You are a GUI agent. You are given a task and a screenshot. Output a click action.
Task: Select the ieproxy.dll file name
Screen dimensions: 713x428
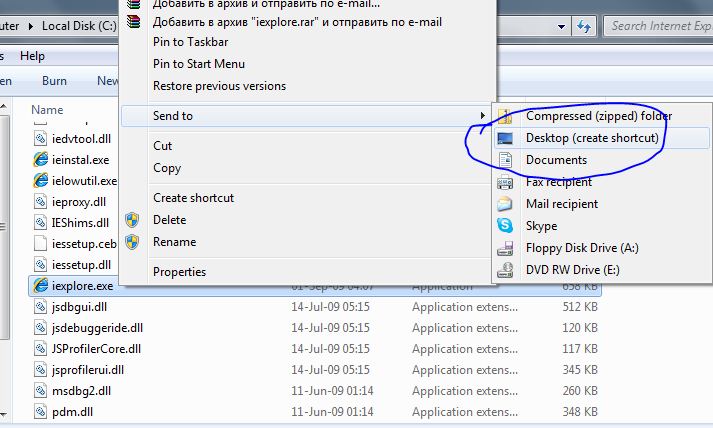79,202
